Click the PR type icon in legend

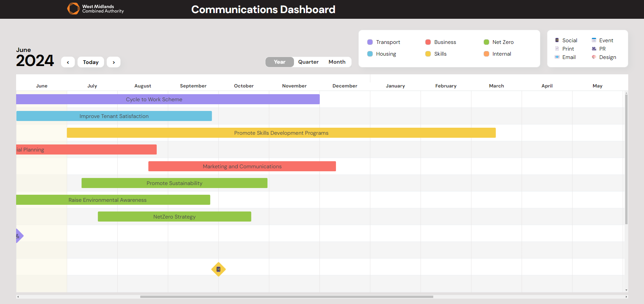tap(594, 49)
